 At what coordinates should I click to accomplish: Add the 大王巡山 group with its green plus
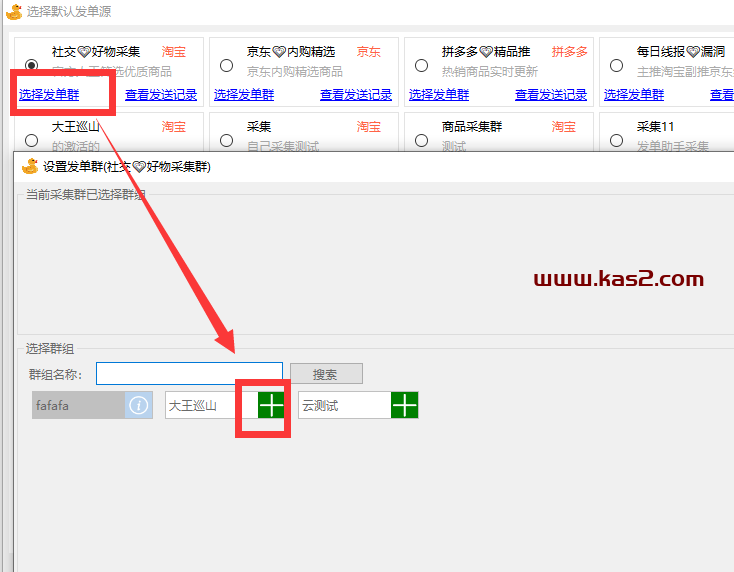click(x=271, y=405)
